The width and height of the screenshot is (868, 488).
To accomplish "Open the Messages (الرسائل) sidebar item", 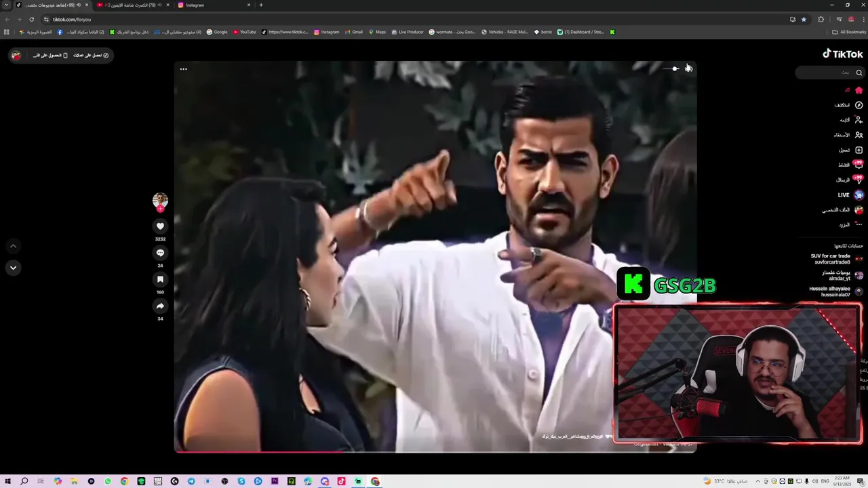I will (x=849, y=180).
